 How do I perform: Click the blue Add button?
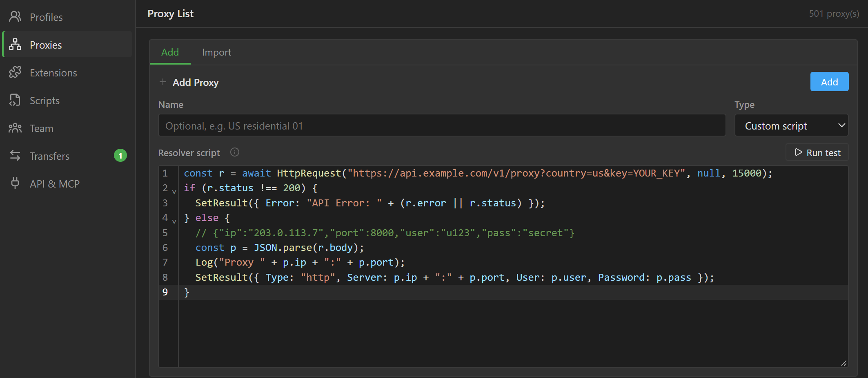coord(829,82)
